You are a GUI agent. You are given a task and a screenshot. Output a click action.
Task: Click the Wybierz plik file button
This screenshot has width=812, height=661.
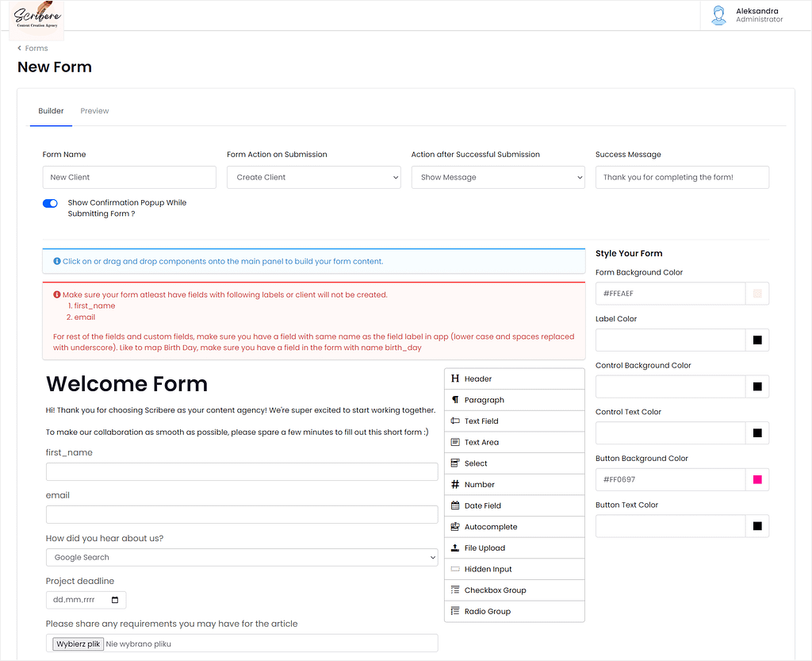[79, 644]
